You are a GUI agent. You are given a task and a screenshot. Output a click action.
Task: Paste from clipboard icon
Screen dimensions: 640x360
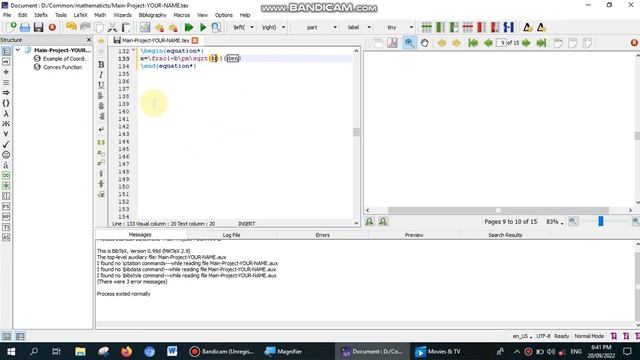pos(126,27)
